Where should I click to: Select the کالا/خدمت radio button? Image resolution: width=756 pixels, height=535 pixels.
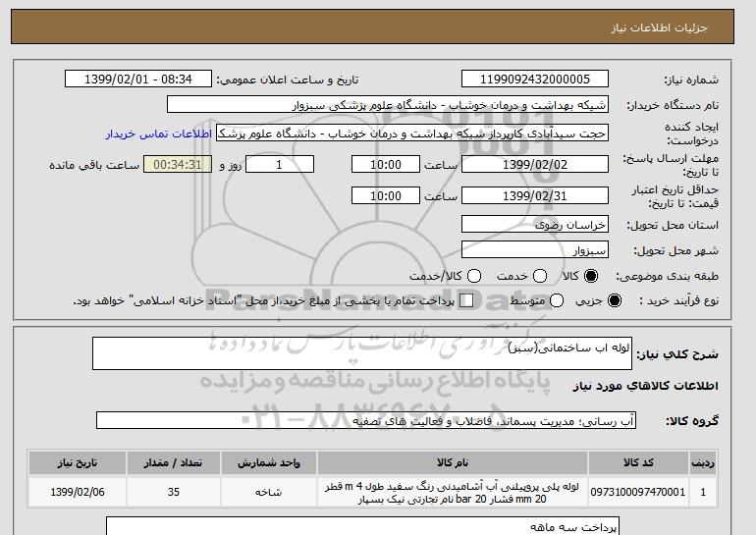tap(474, 276)
